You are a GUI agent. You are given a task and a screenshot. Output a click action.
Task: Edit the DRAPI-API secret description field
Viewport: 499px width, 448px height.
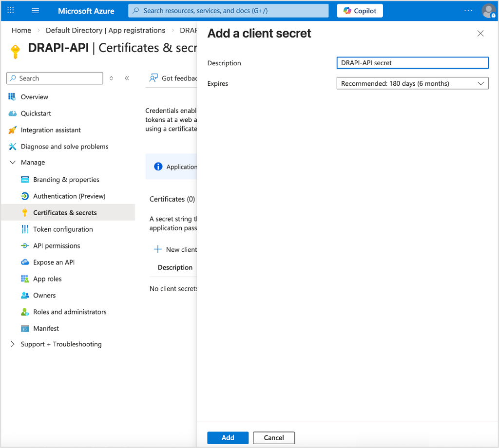412,62
